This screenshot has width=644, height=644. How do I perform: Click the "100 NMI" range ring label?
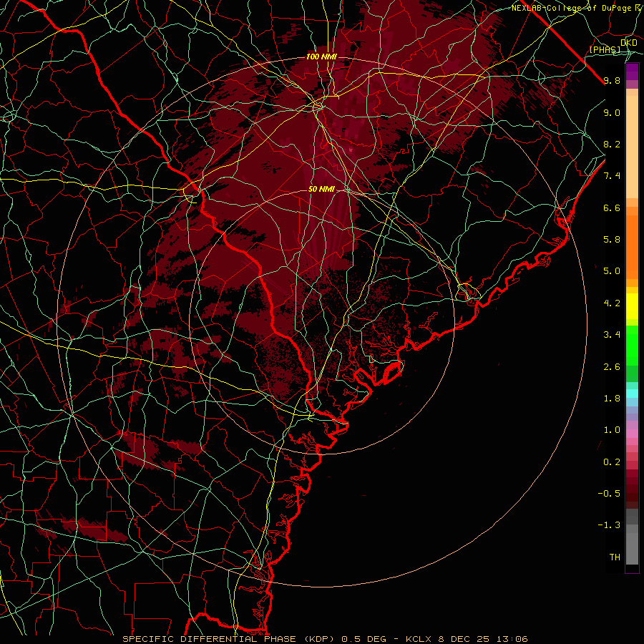pos(321,57)
